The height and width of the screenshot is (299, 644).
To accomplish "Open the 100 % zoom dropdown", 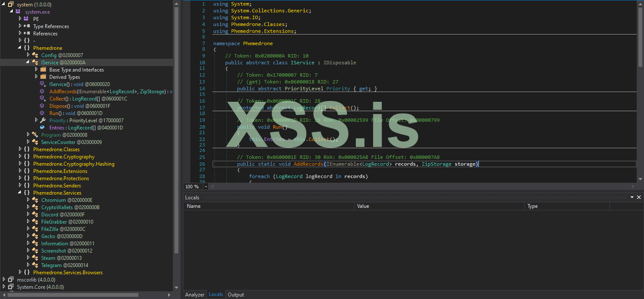I will point(206,187).
